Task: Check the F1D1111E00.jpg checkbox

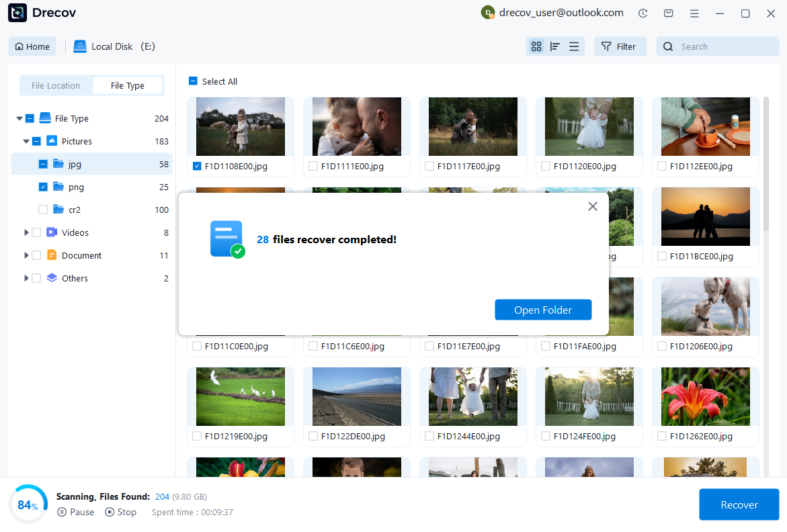Action: tap(313, 166)
